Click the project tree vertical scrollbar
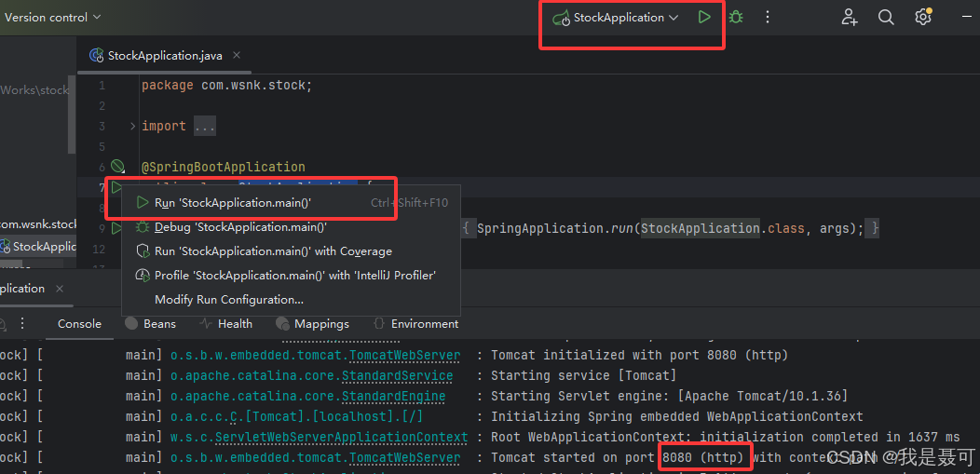980x474 pixels. (72, 115)
